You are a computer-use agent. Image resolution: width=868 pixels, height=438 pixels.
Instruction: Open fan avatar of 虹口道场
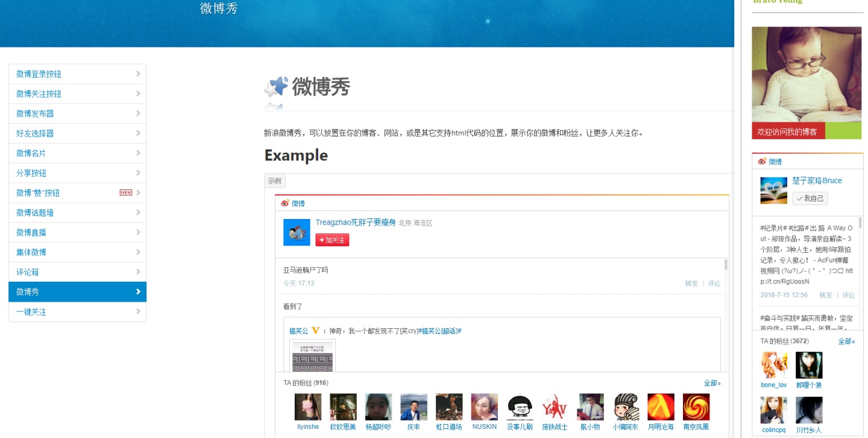(x=449, y=407)
